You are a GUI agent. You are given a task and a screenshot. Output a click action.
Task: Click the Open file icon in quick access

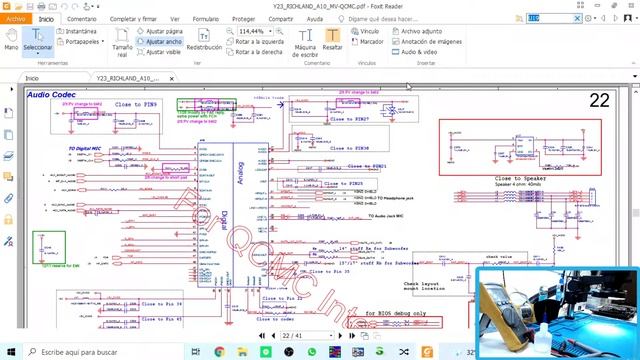click(x=18, y=6)
